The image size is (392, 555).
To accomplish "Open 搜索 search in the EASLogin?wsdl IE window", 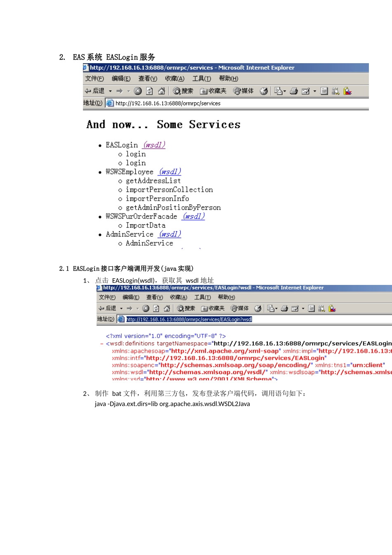I will (x=186, y=308).
